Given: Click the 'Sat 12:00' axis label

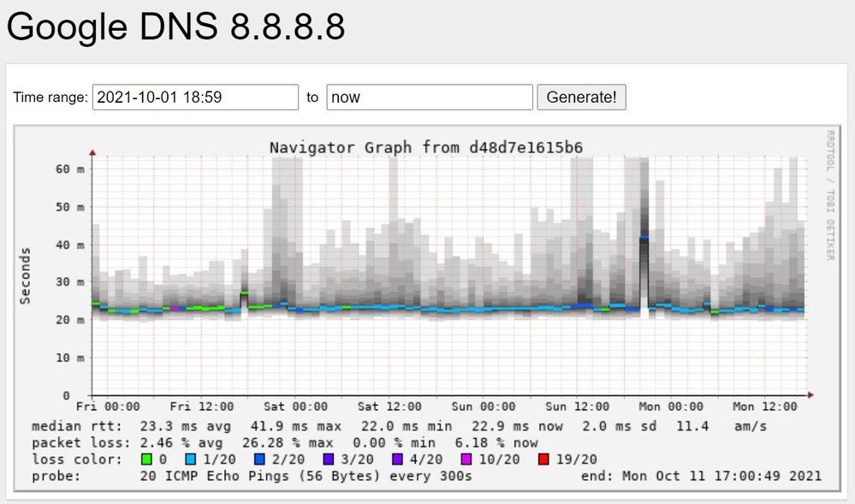Looking at the screenshot, I should tap(389, 407).
